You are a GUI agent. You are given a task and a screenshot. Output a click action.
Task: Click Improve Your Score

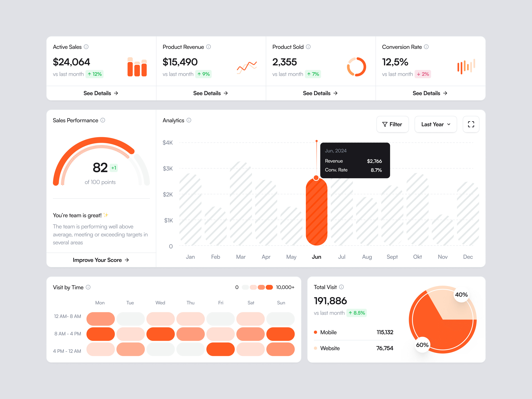click(101, 260)
